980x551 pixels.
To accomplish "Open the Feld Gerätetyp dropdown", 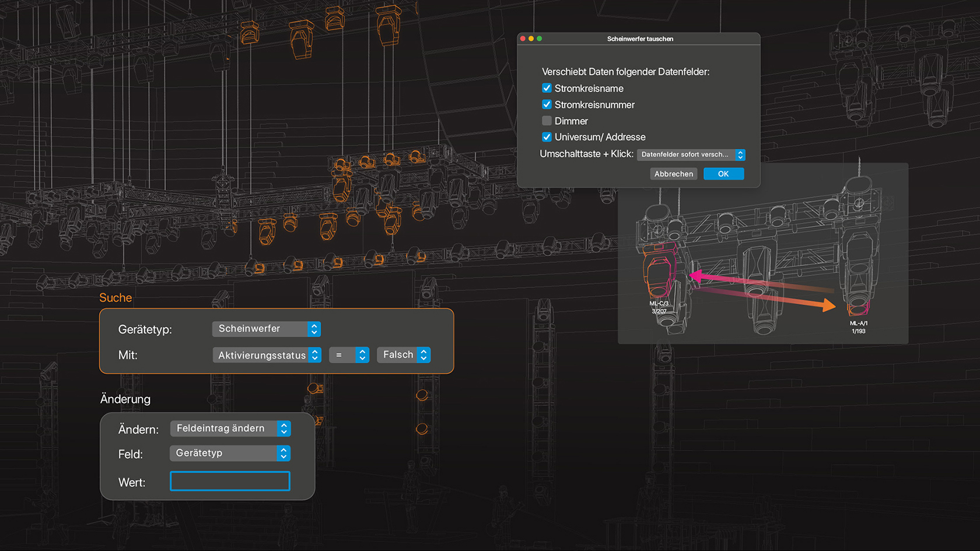I will tap(230, 453).
